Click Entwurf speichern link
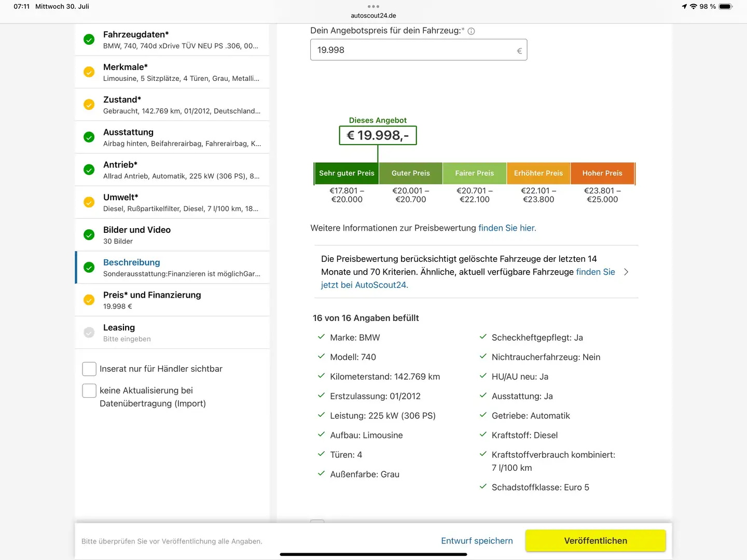Viewport: 747px width, 560px height. [x=477, y=541]
